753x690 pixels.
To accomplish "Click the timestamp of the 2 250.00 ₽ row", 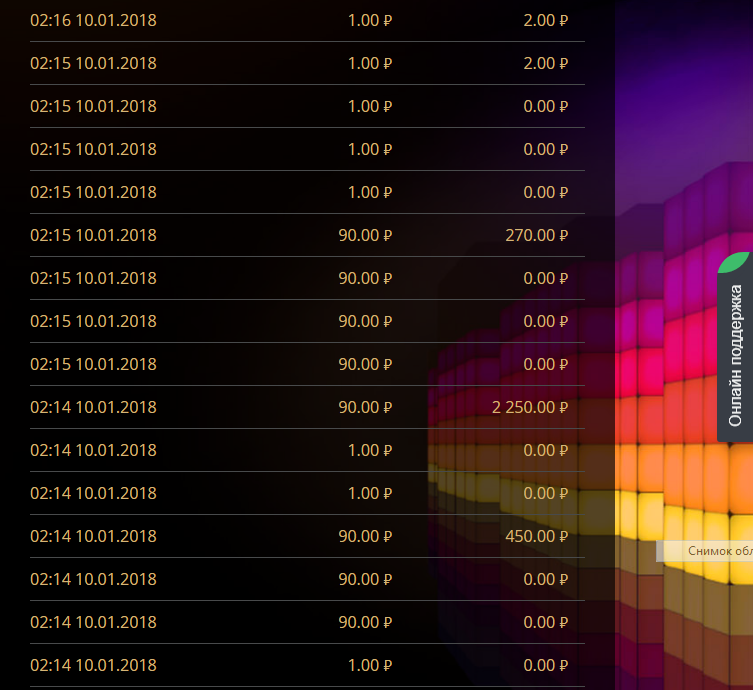I will 93,407.
